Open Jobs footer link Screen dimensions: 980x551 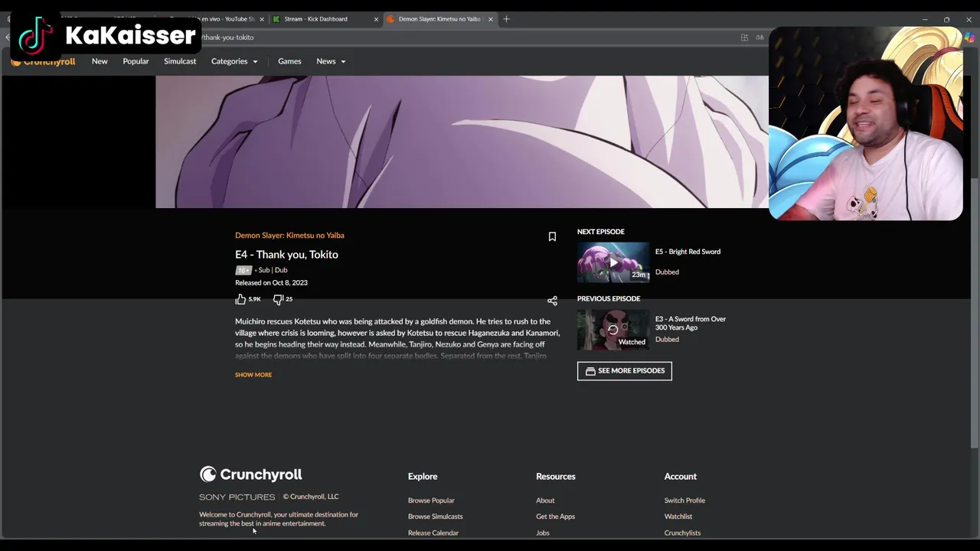[x=543, y=533]
